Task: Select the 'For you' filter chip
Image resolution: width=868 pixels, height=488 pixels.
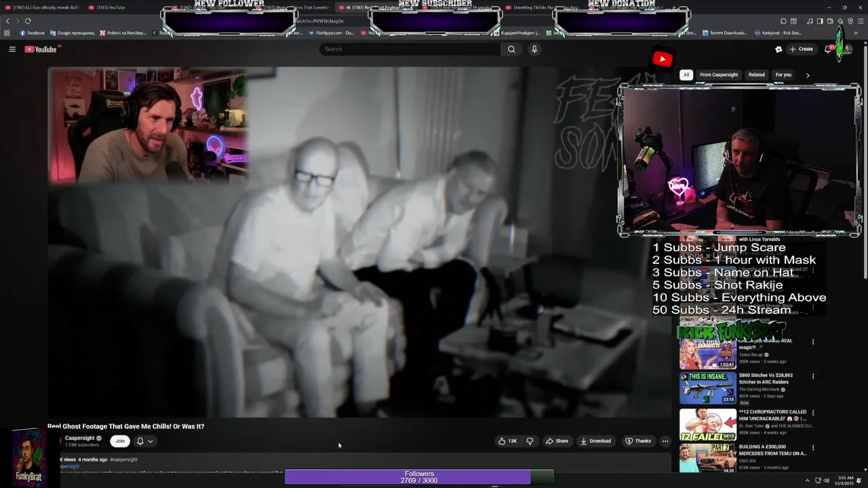Action: (783, 75)
